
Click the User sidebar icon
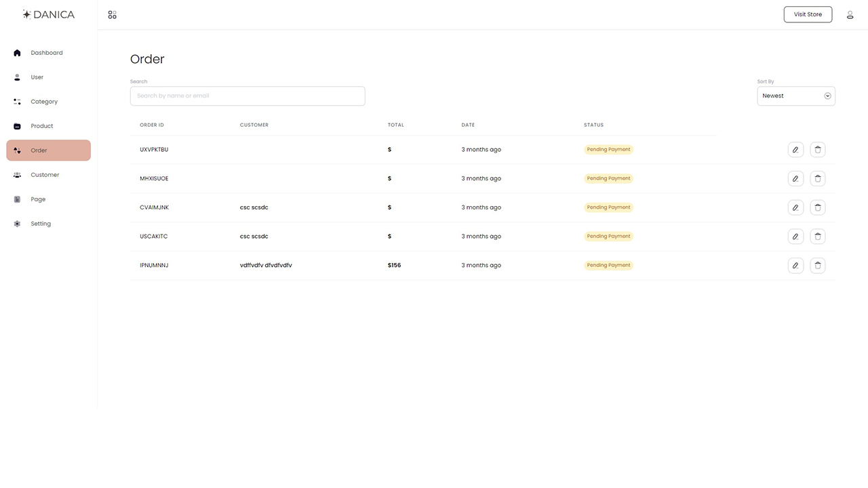[17, 77]
